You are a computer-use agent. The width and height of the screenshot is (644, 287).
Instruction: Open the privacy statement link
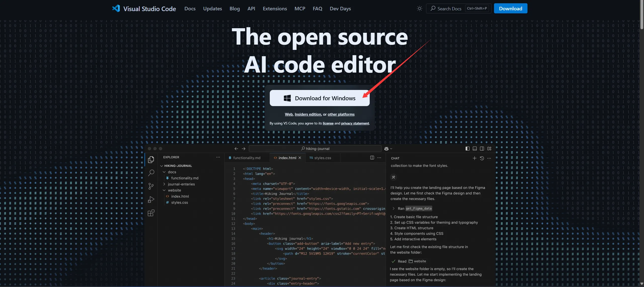(x=355, y=123)
